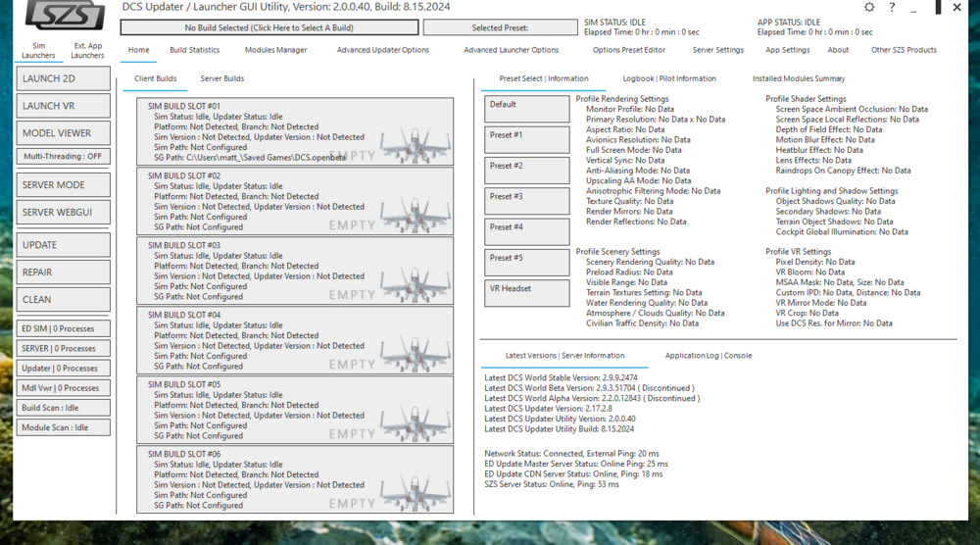The height and width of the screenshot is (545, 980).
Task: Click the UPDATE button
Action: (63, 245)
